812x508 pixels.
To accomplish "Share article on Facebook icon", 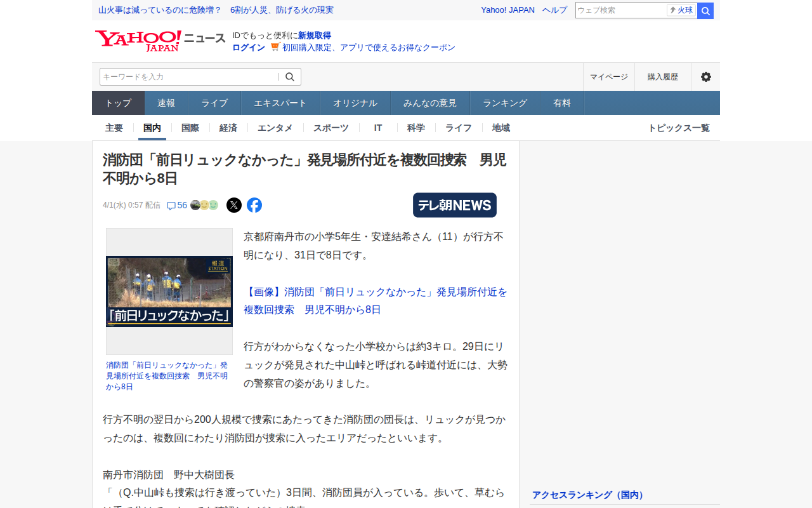I will tap(254, 205).
